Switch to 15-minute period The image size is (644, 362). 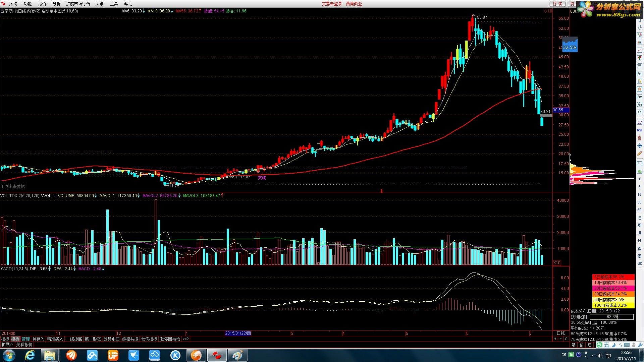(639, 194)
